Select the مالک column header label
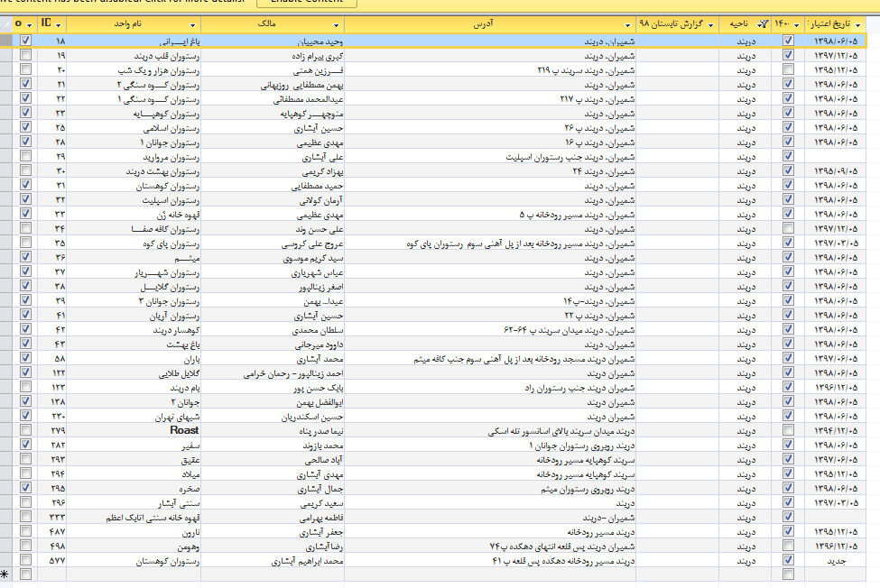Viewport: 880px width, 588px height. 266,24
